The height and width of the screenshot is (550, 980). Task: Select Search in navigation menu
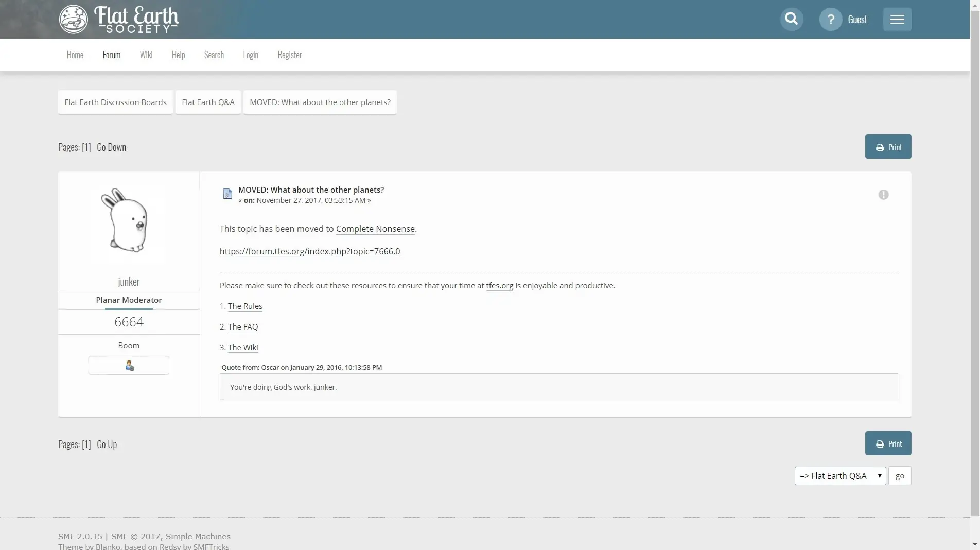pyautogui.click(x=214, y=55)
